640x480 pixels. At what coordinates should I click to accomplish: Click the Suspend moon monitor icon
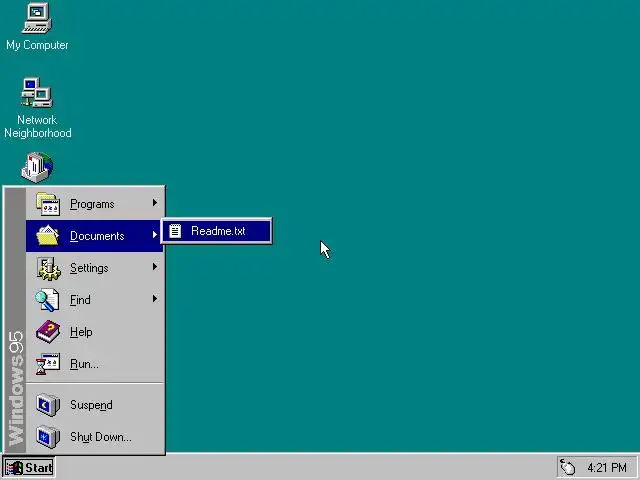pos(48,404)
